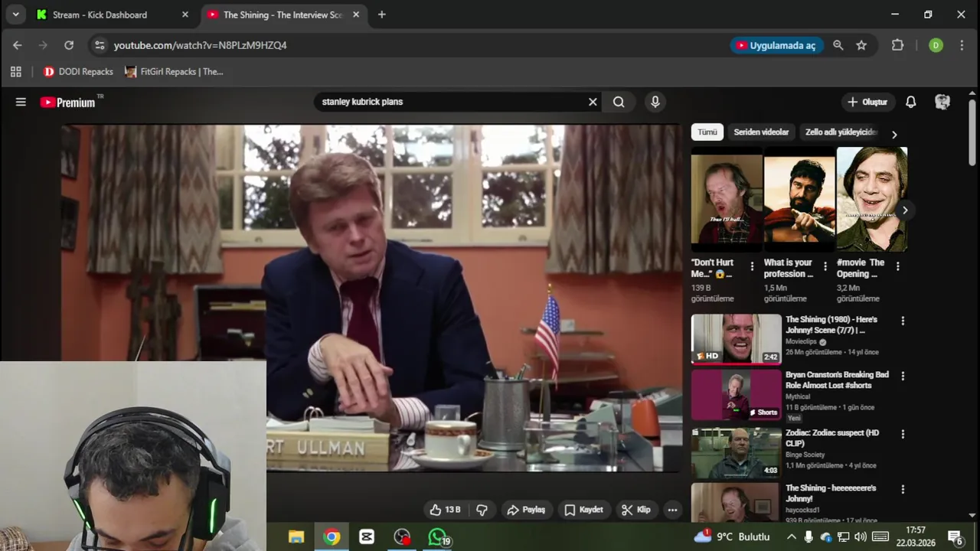Open Zodiac suspect HD clip title

832,438
